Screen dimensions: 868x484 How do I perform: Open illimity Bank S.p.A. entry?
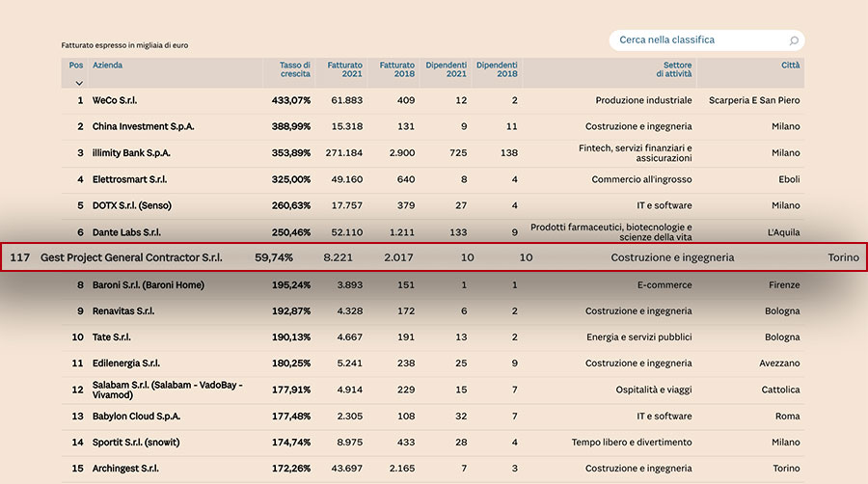[131, 153]
